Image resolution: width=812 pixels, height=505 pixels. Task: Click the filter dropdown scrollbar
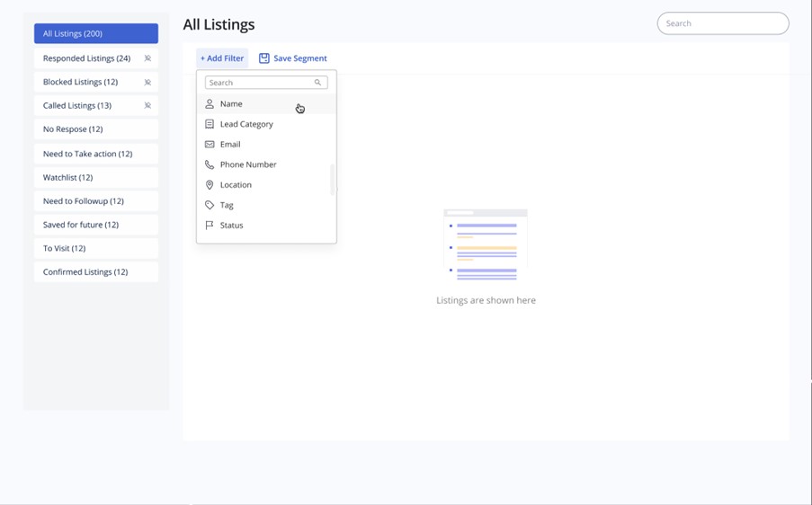tap(333, 180)
